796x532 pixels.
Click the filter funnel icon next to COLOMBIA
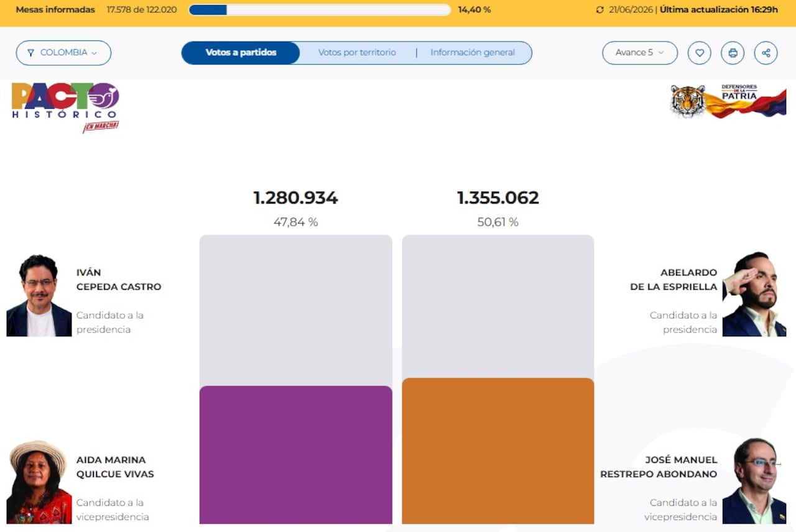[x=30, y=53]
